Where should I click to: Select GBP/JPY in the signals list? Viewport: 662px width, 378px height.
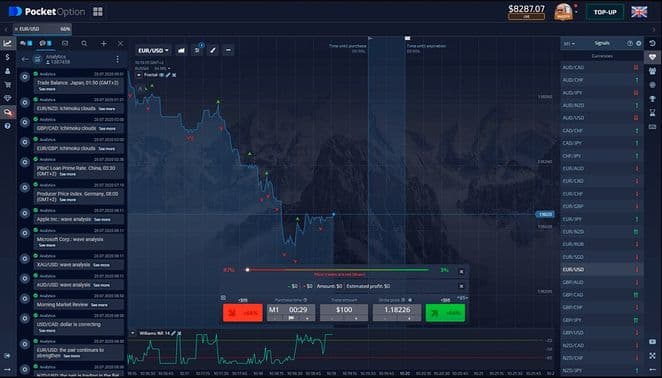click(602, 320)
